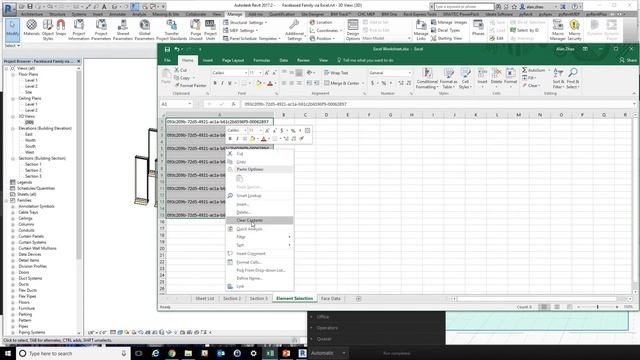
Task: Toggle Italic in Excel ribbon
Action: tap(222, 83)
